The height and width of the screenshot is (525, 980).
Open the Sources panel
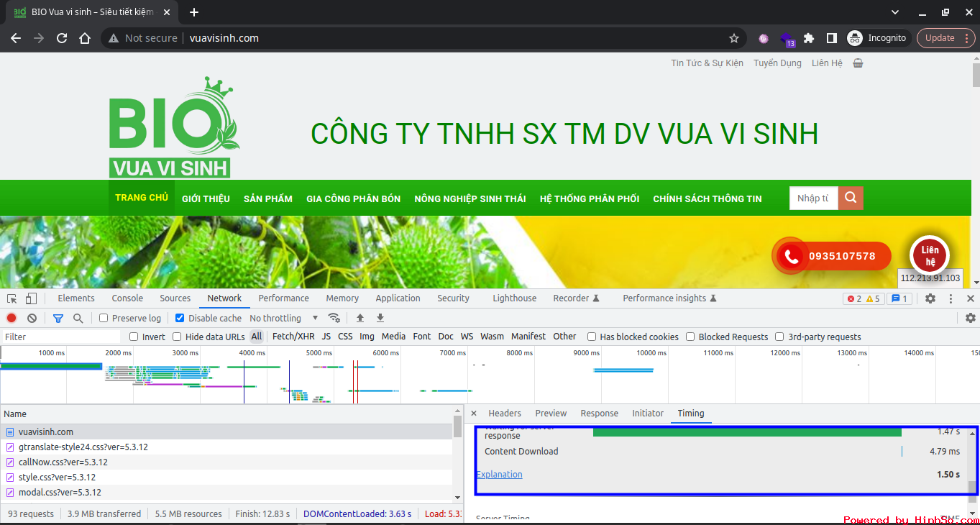[175, 298]
